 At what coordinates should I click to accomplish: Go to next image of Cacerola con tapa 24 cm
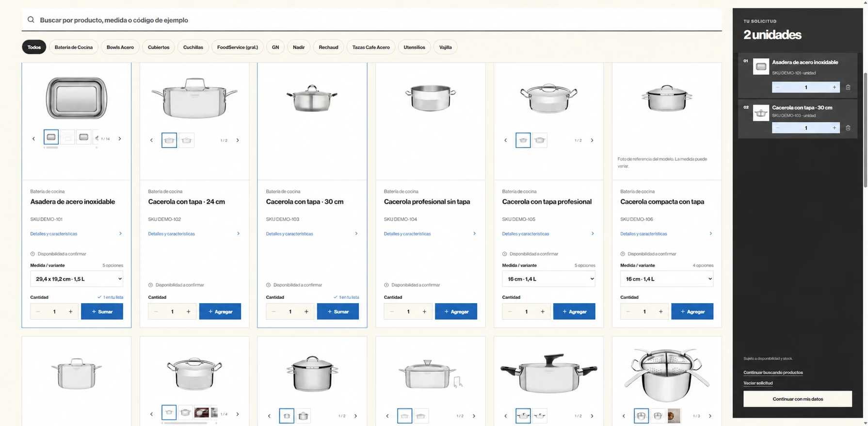tap(238, 140)
